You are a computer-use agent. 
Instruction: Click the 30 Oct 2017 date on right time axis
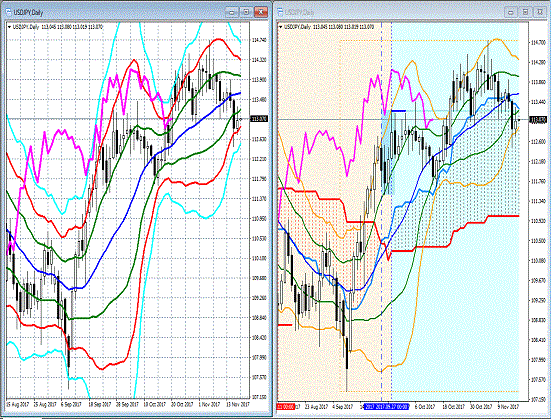point(481,407)
